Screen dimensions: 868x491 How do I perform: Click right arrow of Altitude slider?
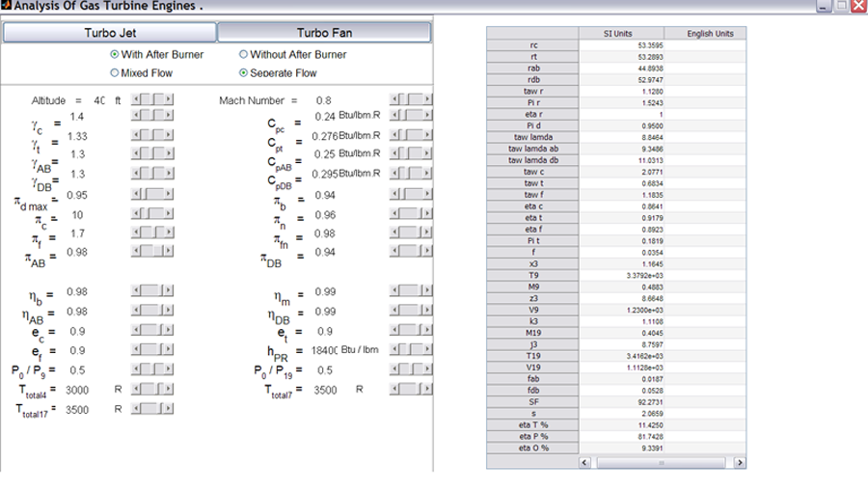click(x=170, y=99)
